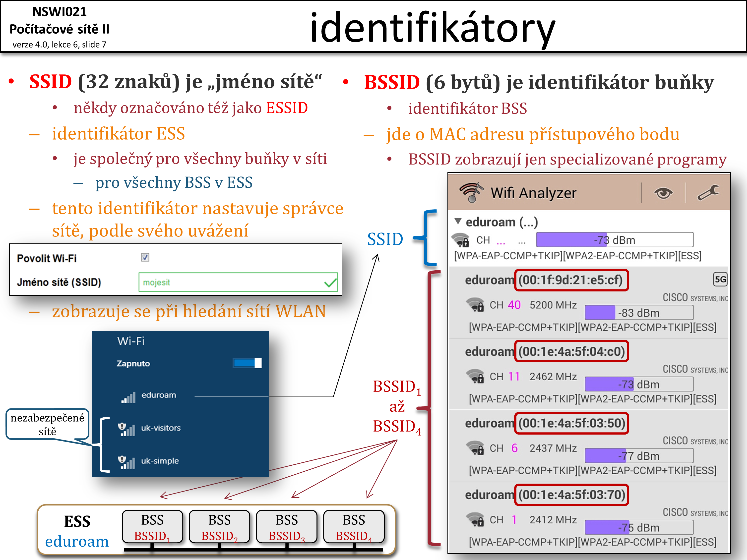The height and width of the screenshot is (560, 747).
Task: Select the eduroam (00:1f:9d:21:e5:cf) entry
Action: click(x=589, y=302)
